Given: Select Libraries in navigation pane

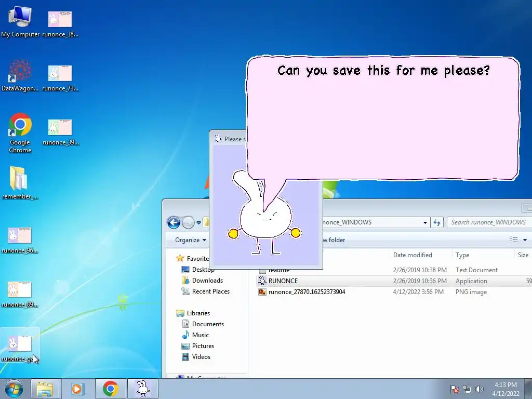Looking at the screenshot, I should pos(193,313).
